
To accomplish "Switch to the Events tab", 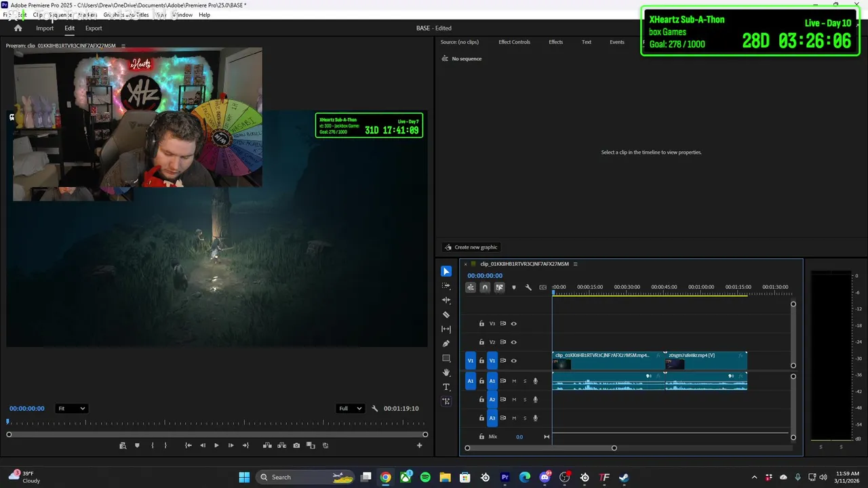I will (x=616, y=42).
